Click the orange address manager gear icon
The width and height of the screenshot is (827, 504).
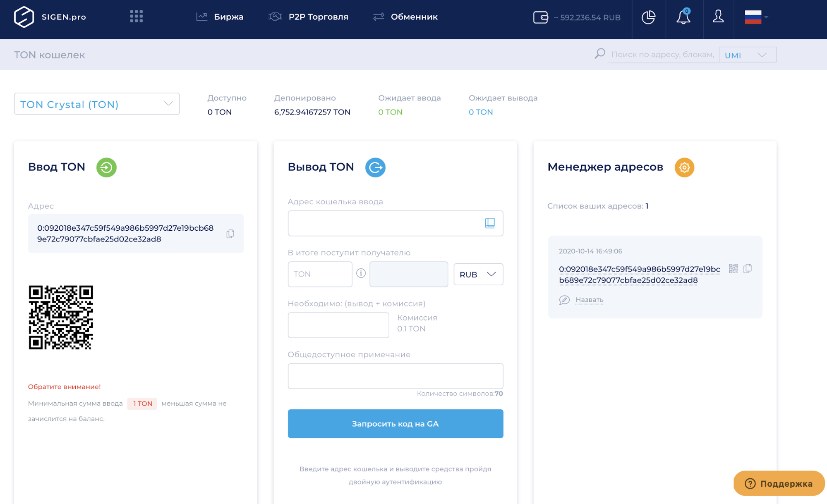pyautogui.click(x=684, y=167)
